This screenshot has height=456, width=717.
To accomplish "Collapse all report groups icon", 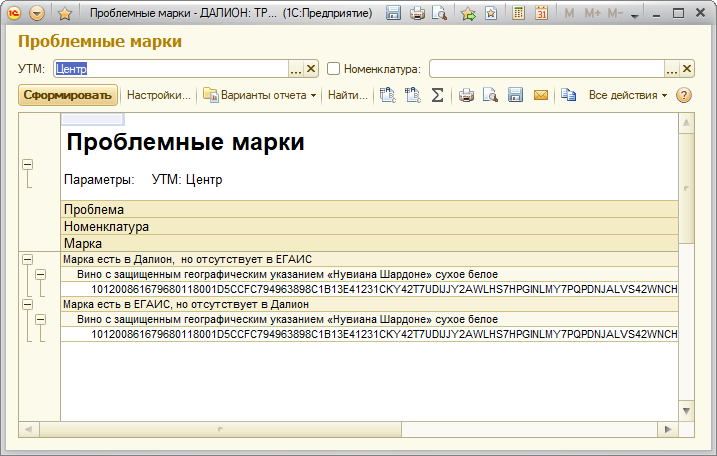I will pos(412,95).
